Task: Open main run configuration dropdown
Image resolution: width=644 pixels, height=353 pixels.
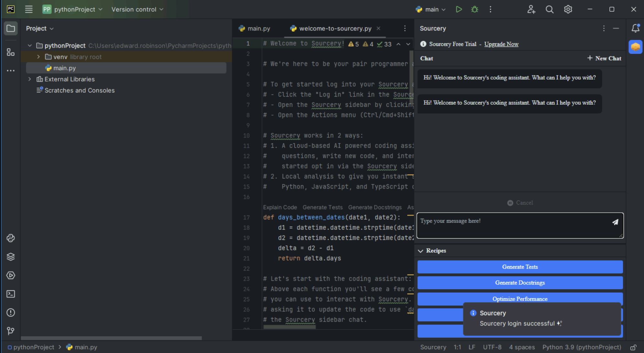Action: coord(431,9)
